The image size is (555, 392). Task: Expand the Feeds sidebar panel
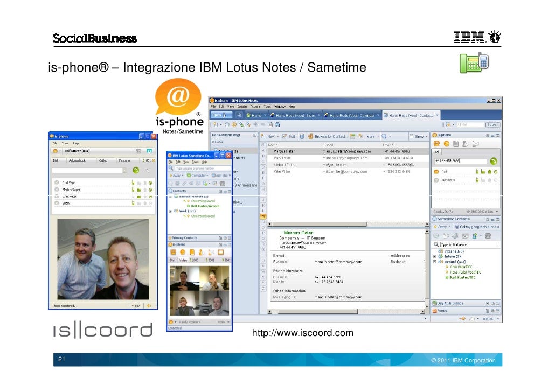tap(466, 311)
